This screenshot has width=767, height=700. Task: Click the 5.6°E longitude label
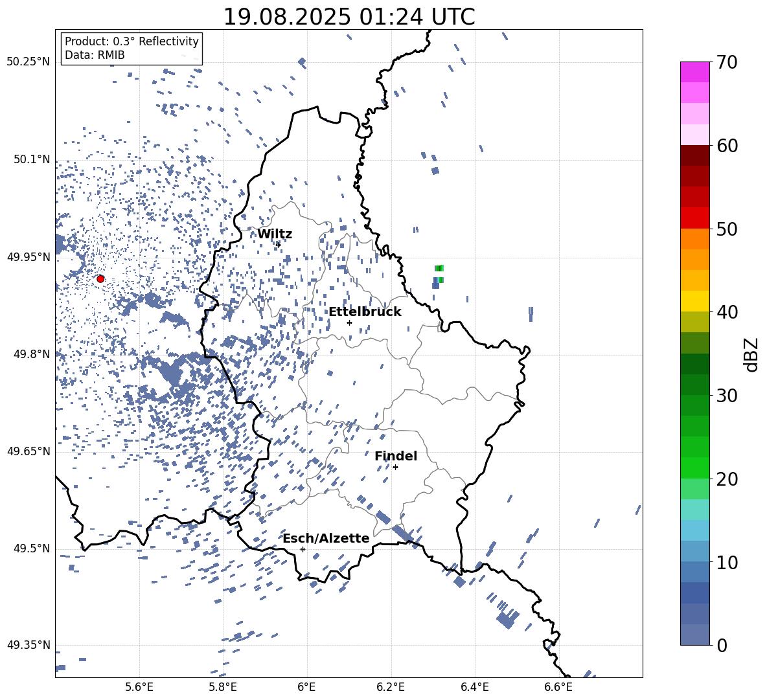click(139, 687)
